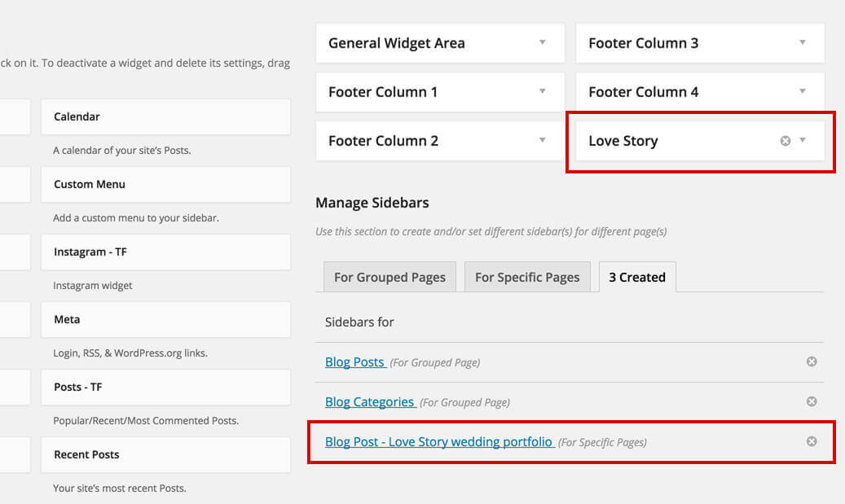Open the Blog Posts sidebar link
Screen dimensions: 845x504
354,362
